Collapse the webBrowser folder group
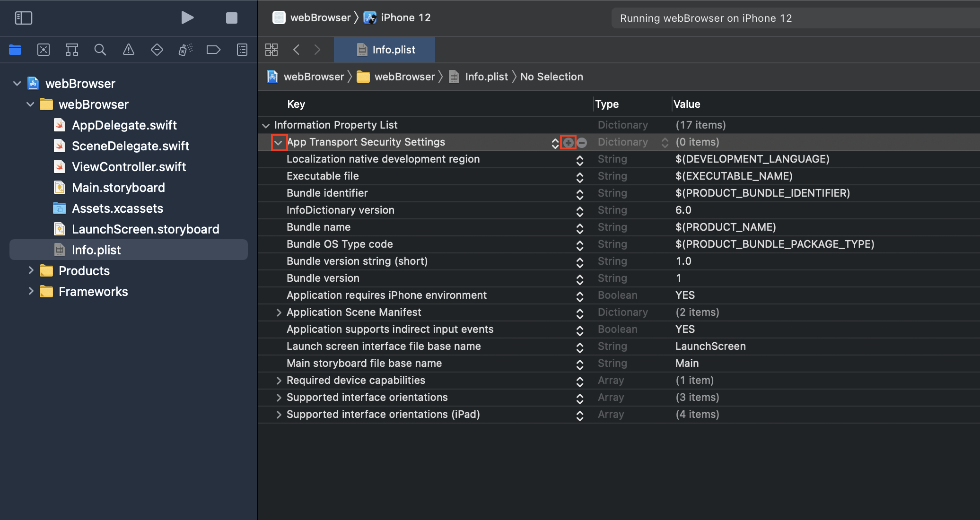 click(x=30, y=104)
